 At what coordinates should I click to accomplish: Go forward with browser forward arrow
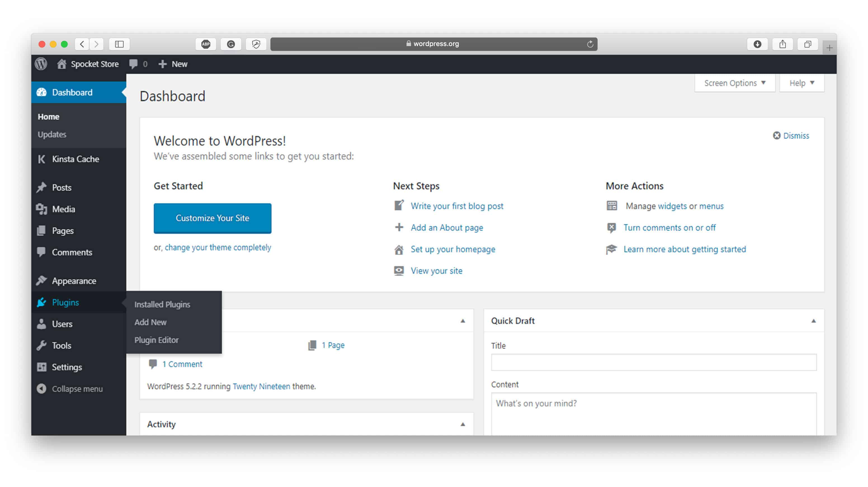tap(96, 44)
